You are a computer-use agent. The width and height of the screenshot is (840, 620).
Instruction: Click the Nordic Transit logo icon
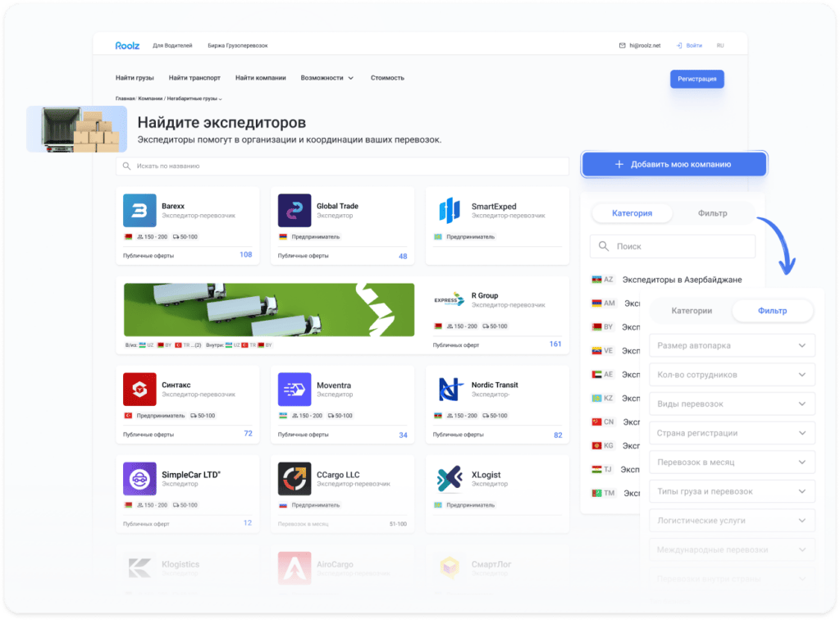click(x=447, y=389)
